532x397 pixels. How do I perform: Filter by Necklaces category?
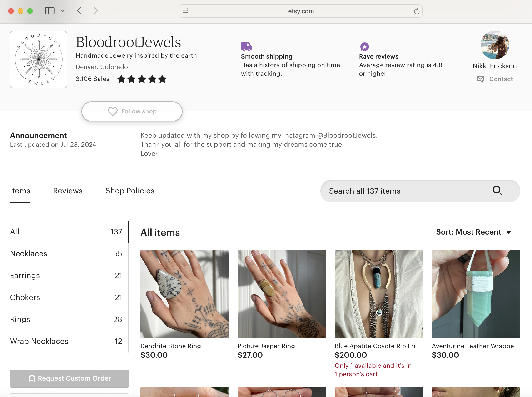[x=29, y=254]
